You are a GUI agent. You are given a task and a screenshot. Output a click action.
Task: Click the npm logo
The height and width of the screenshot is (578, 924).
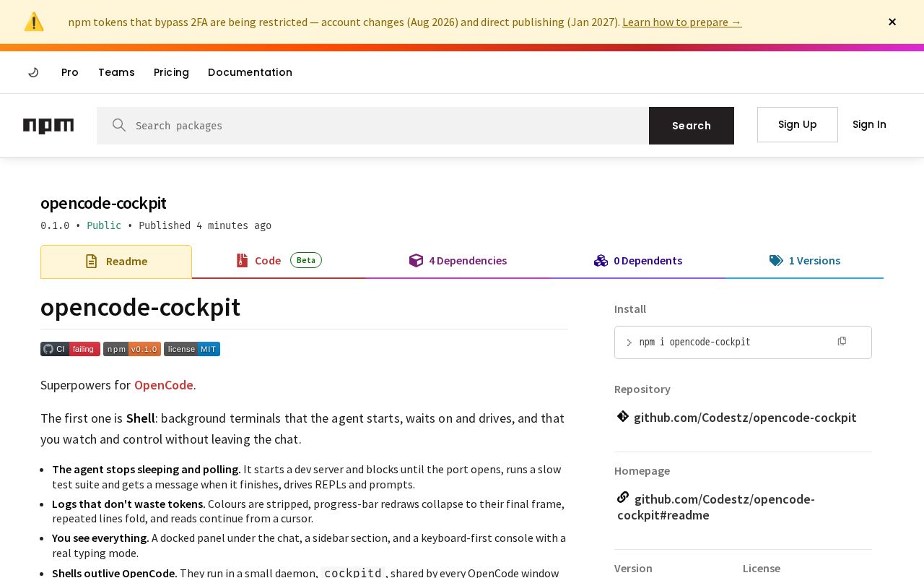click(x=48, y=126)
